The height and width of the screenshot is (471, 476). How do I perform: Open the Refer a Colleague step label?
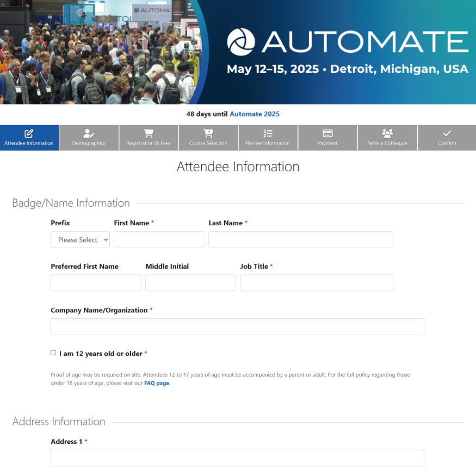(x=387, y=143)
